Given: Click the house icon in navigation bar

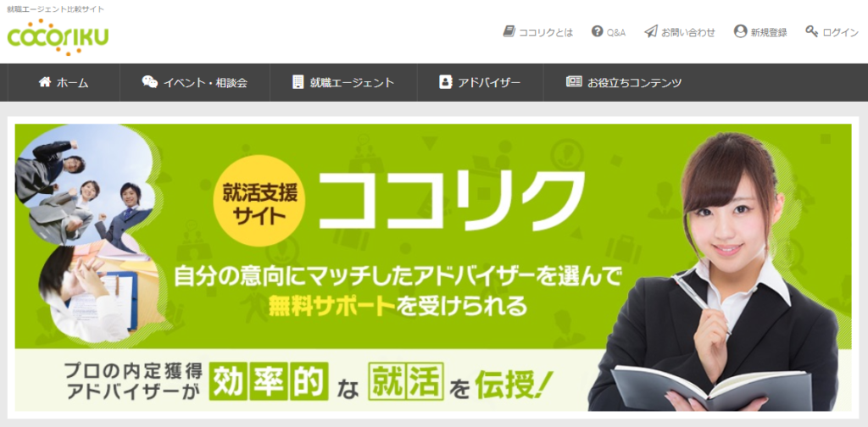Looking at the screenshot, I should tap(45, 82).
